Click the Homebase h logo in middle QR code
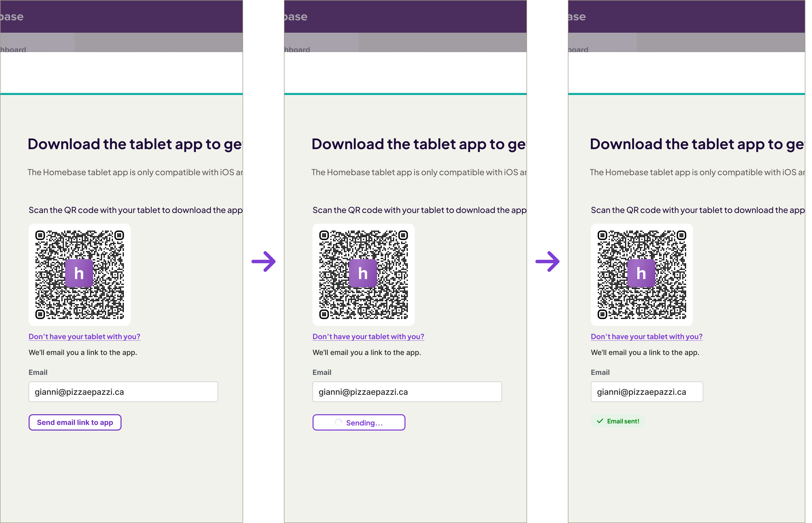812x523 pixels. (363, 274)
